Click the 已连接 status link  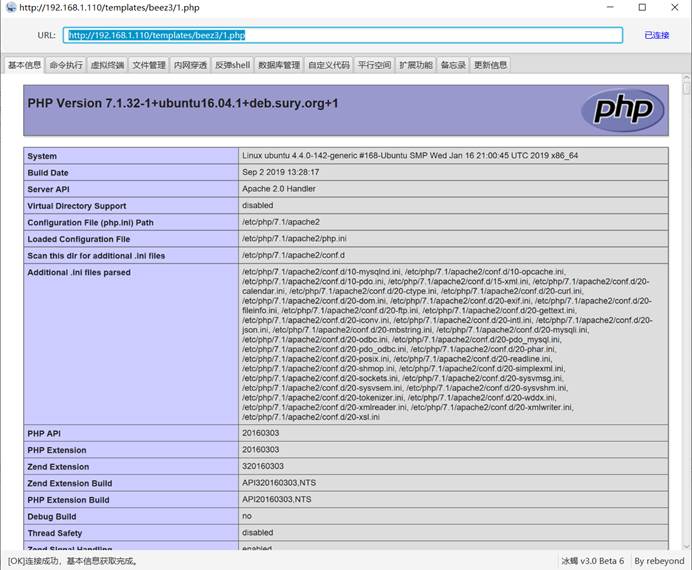point(656,35)
